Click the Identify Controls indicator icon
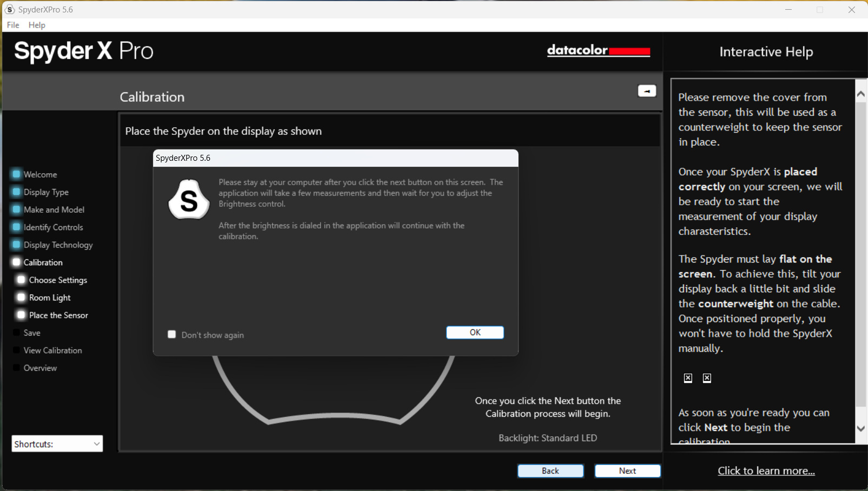 click(16, 227)
